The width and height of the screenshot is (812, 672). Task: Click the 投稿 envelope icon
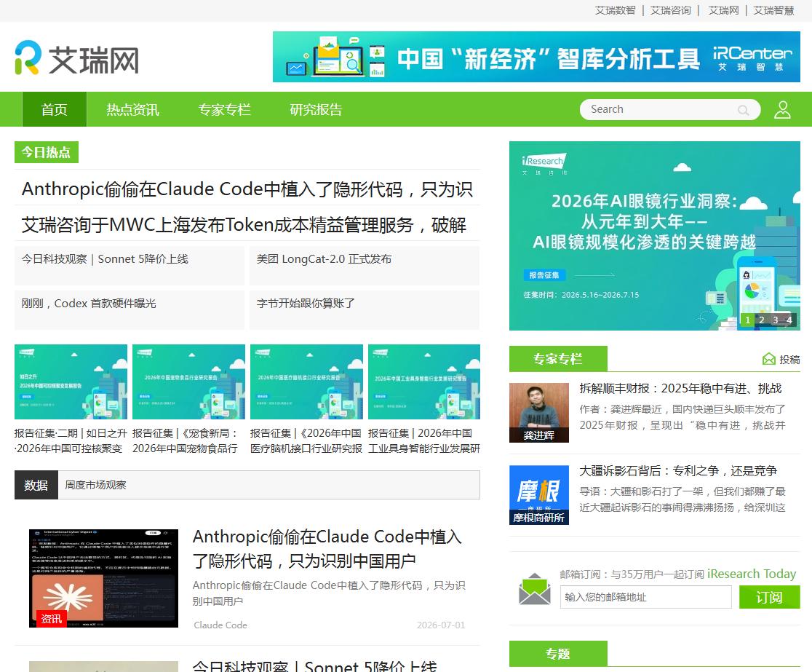[768, 359]
